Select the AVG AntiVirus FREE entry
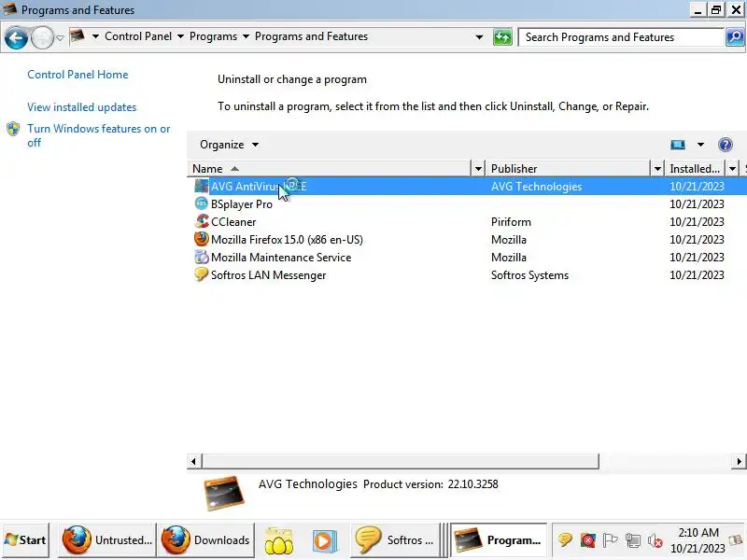This screenshot has height=560, width=747. coord(468,186)
